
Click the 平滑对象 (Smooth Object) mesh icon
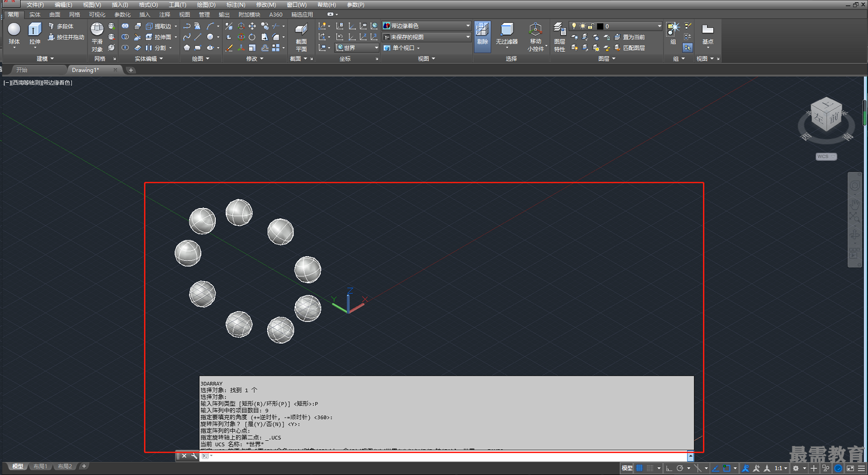tap(97, 37)
